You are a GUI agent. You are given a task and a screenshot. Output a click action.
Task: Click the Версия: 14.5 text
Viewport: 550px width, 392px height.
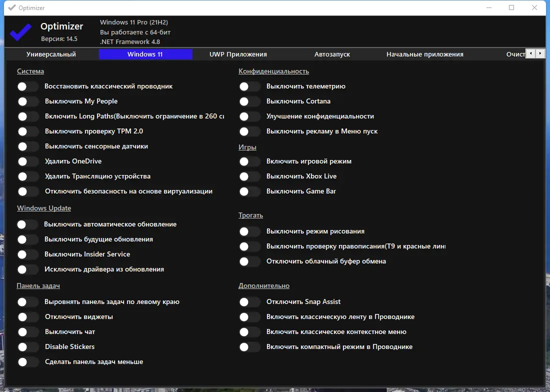point(59,39)
